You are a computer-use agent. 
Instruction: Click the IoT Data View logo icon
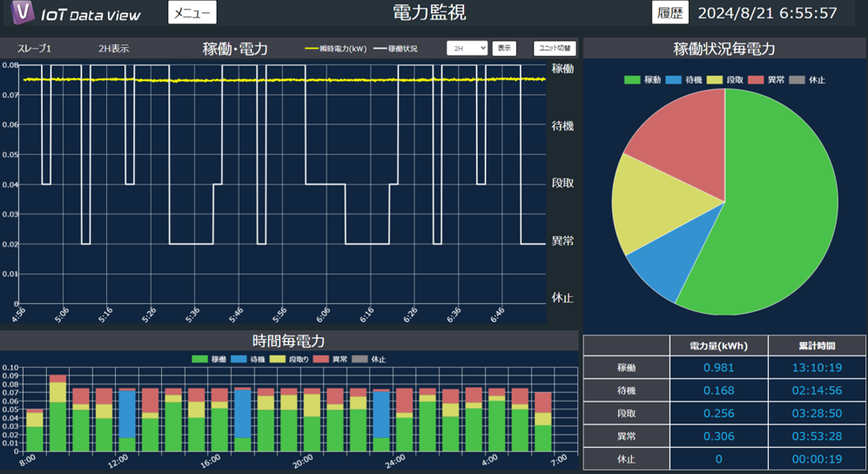[24, 13]
